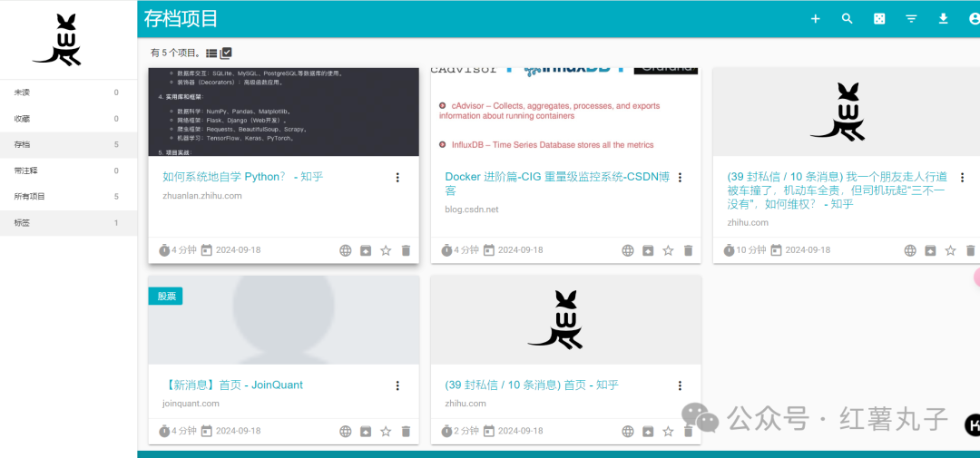Viewport: 980px width, 458px height.
Task: Click the add new entry plus icon
Action: (x=815, y=19)
